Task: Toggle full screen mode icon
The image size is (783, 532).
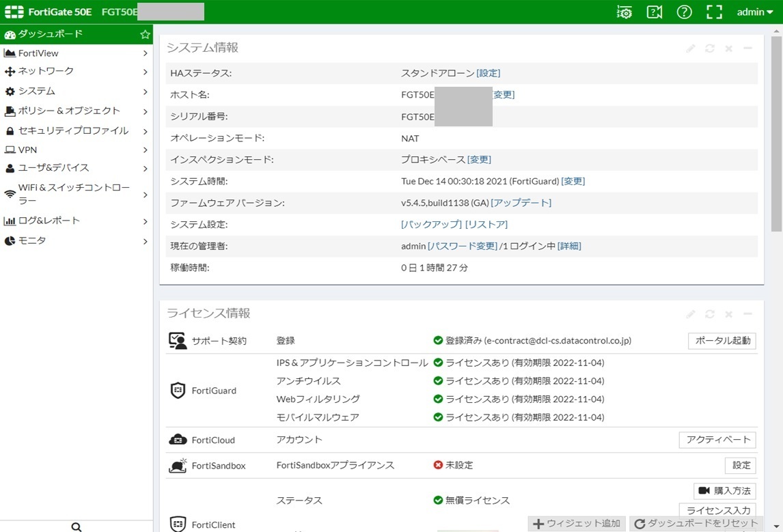Action: click(714, 12)
